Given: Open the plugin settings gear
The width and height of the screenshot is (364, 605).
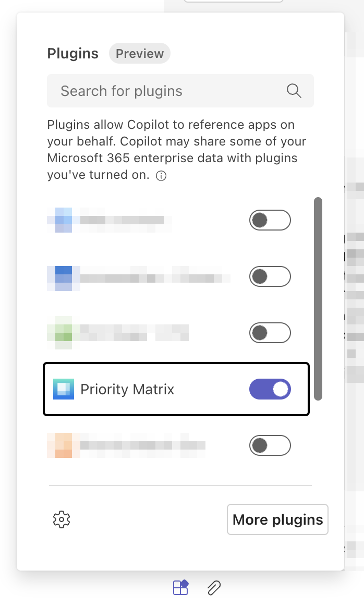Looking at the screenshot, I should pos(62,519).
